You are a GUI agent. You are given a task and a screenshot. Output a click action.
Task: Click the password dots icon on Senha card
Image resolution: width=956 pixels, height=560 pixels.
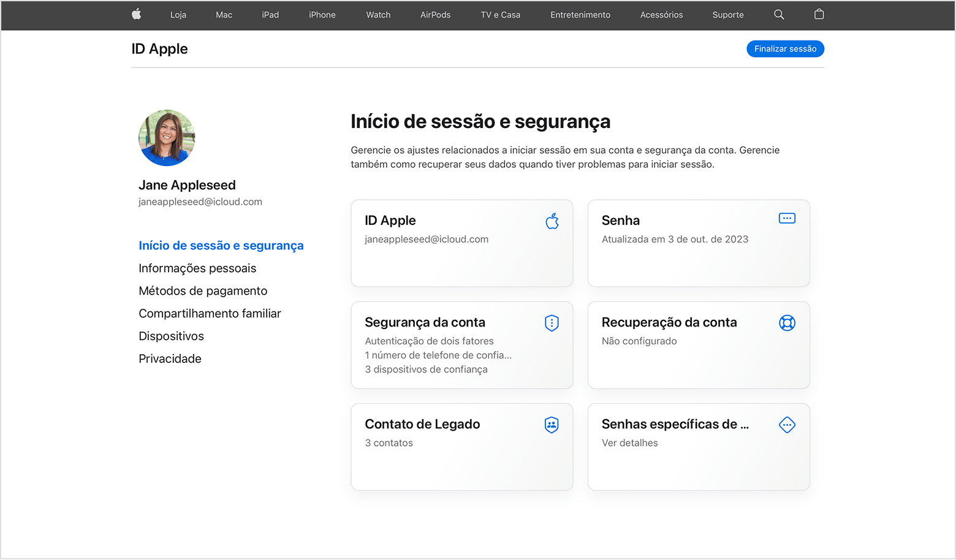point(787,218)
